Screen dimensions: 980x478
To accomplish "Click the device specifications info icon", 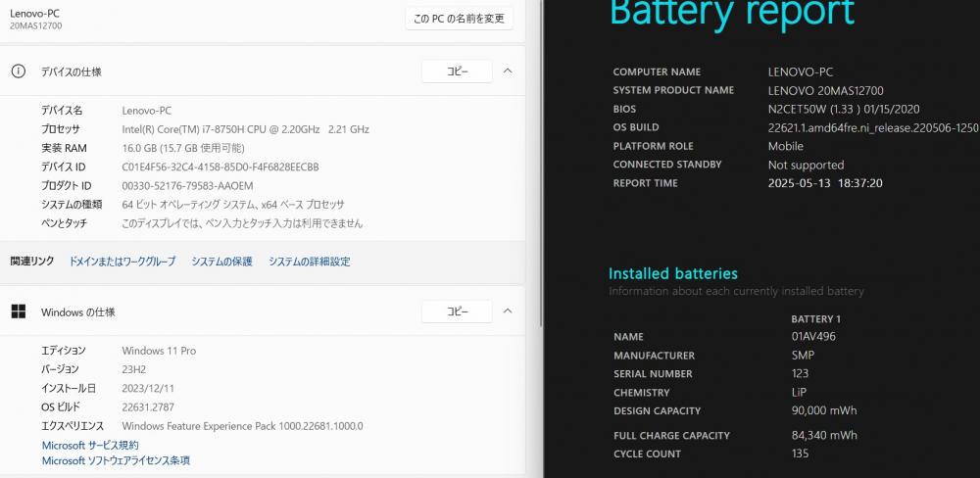I will tap(18, 72).
